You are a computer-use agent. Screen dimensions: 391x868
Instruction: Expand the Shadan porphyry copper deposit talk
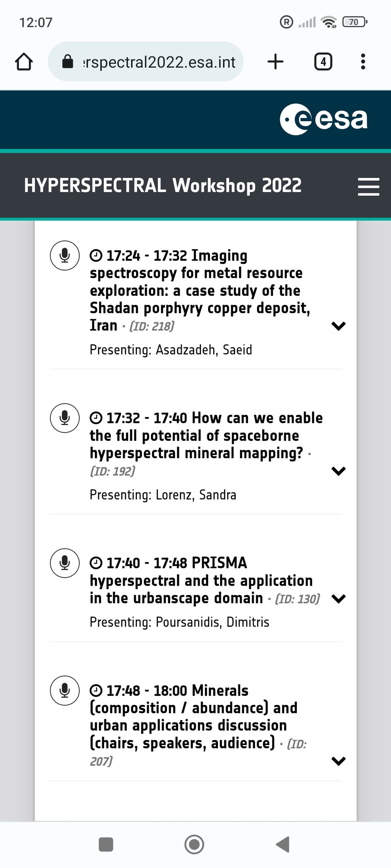pyautogui.click(x=338, y=326)
